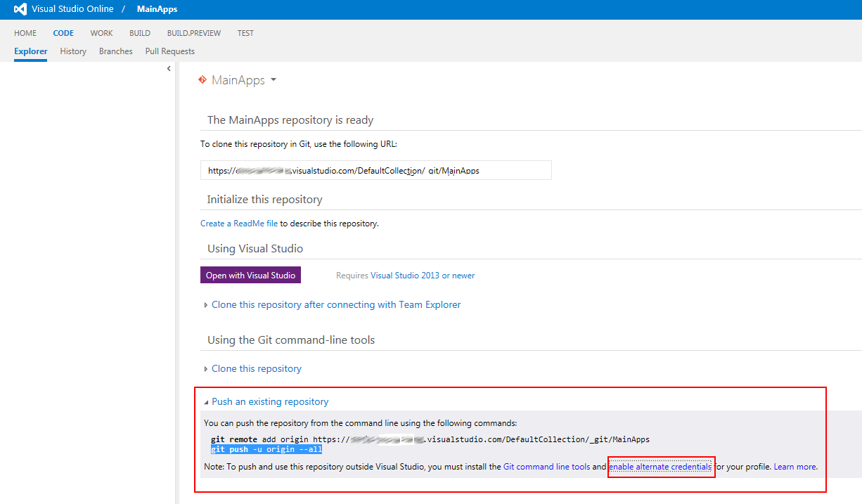
Task: Open the WORK hub
Action: [101, 33]
